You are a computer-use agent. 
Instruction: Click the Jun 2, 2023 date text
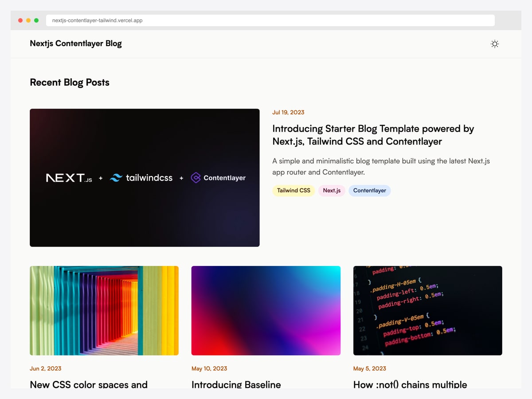point(46,368)
